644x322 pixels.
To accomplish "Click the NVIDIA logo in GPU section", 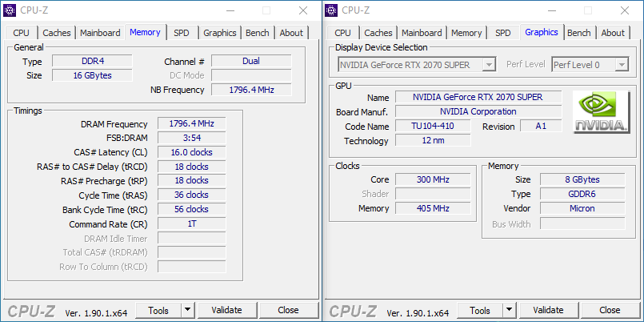I will coord(601,113).
